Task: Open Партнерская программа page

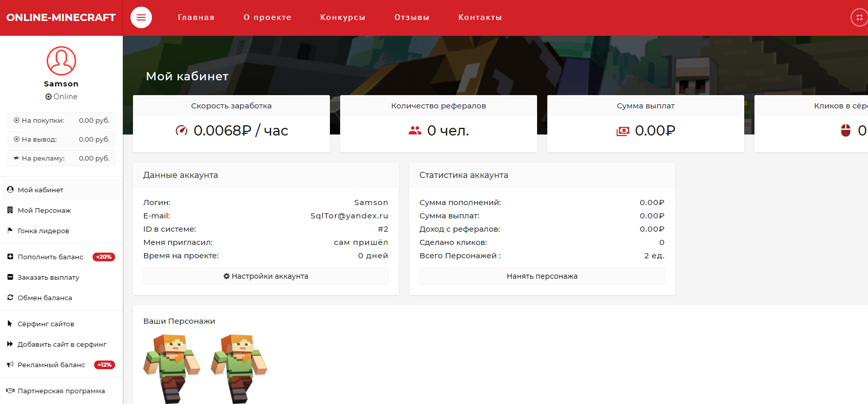Action: [61, 391]
